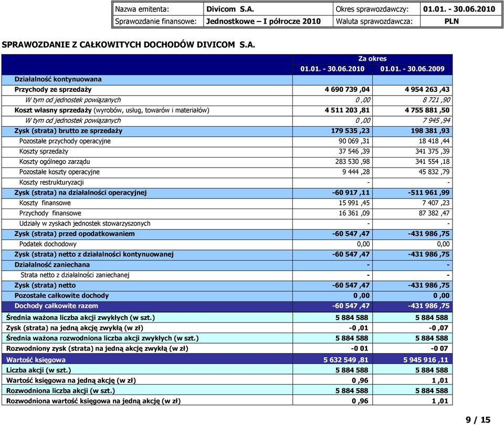Image resolution: width=504 pixels, height=425 pixels.
Task: Select the earnings per share value '-0 ,07'
Action: [x=438, y=328]
